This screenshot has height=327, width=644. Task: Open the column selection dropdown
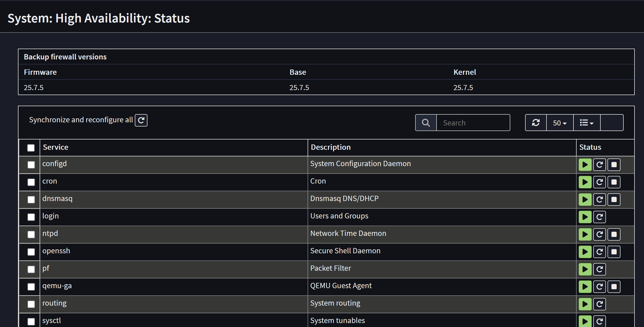point(586,122)
